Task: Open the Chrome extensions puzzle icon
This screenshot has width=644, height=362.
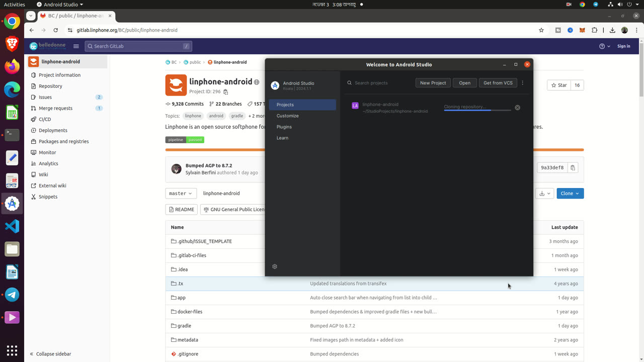Action: coord(594,30)
